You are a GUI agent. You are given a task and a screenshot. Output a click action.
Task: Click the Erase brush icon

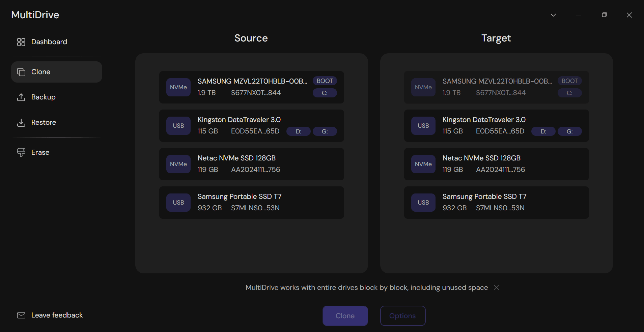[x=21, y=152]
